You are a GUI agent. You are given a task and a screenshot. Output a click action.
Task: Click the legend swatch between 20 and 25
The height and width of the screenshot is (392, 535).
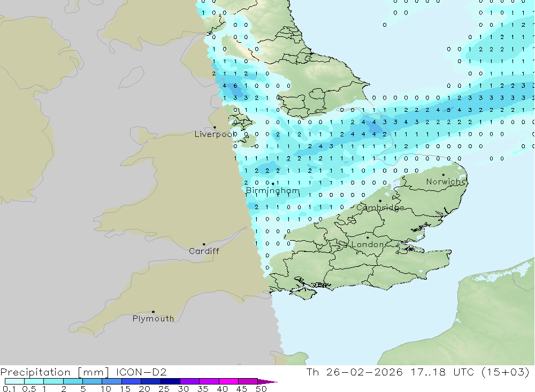[x=151, y=381]
